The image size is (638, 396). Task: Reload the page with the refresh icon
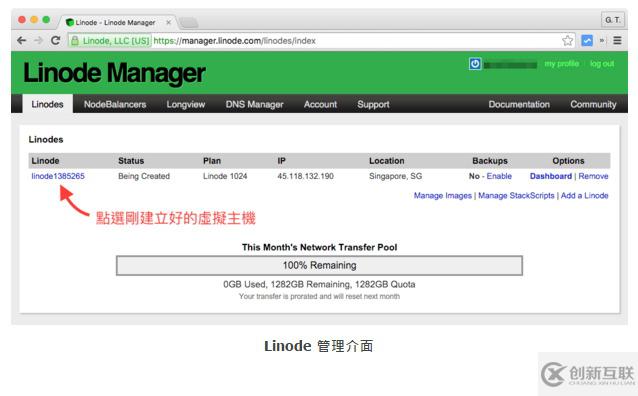56,41
